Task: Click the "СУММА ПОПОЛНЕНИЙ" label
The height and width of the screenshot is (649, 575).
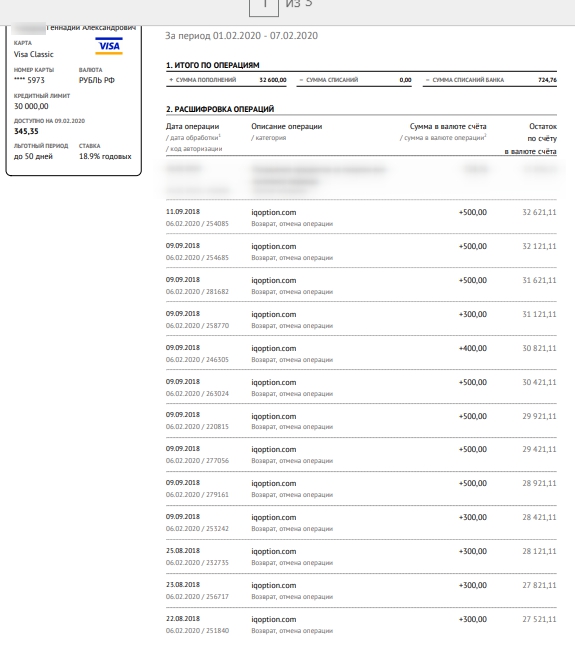Action: coord(206,80)
